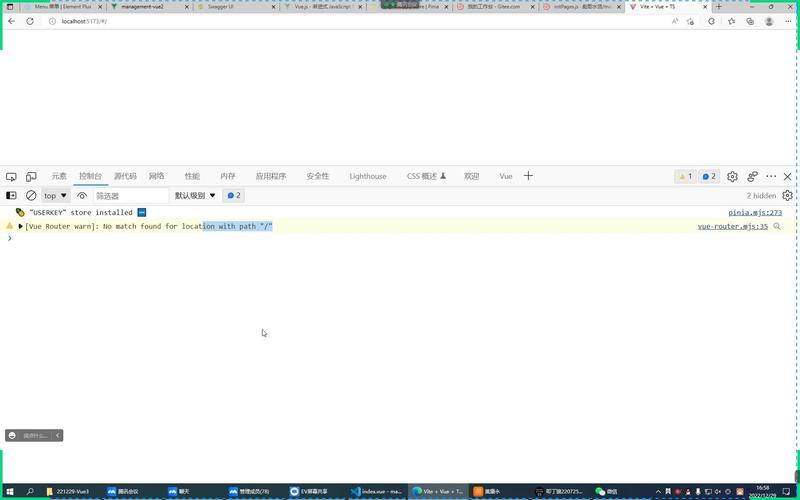Screen dimensions: 800x500
Task: Open the 默认级别 log level dropdown
Action: click(195, 195)
